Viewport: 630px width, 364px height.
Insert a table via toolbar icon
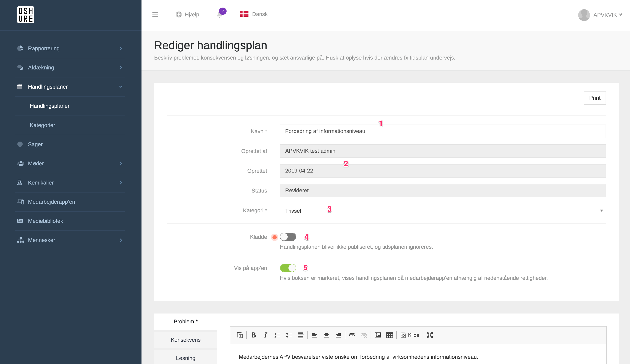tap(389, 335)
